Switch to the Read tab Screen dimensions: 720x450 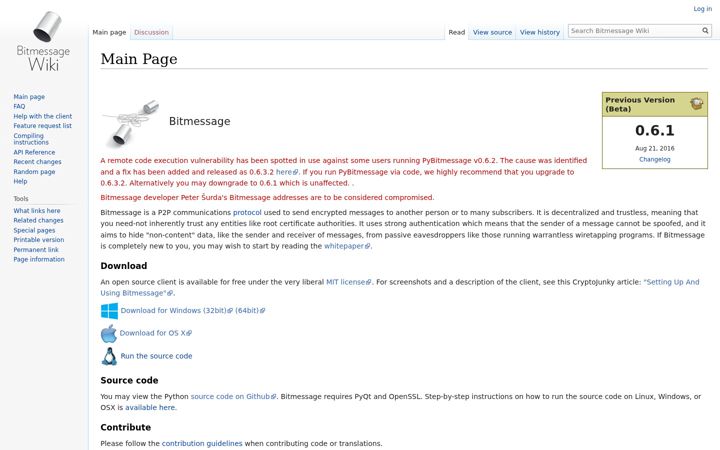click(x=456, y=32)
